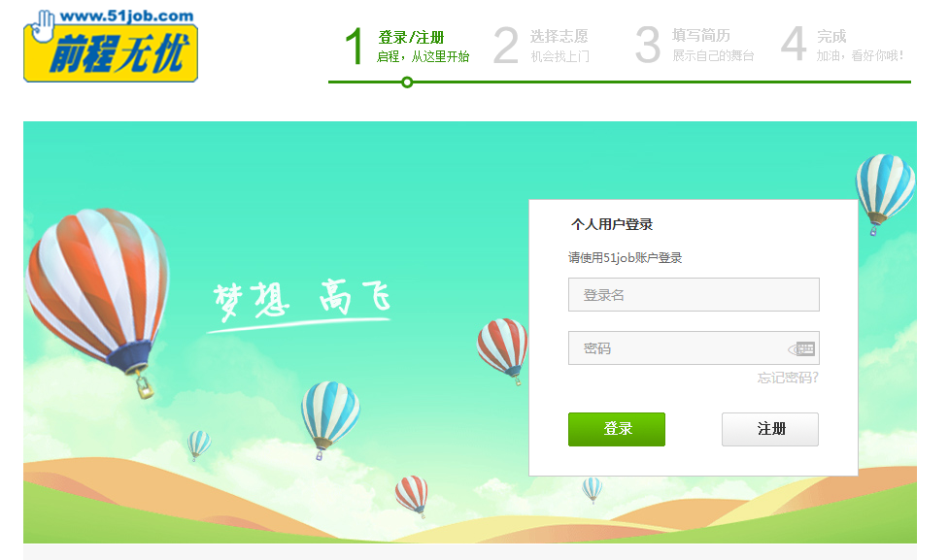Click the 注册 register button
Viewport: 949px width, 560px height.
770,429
